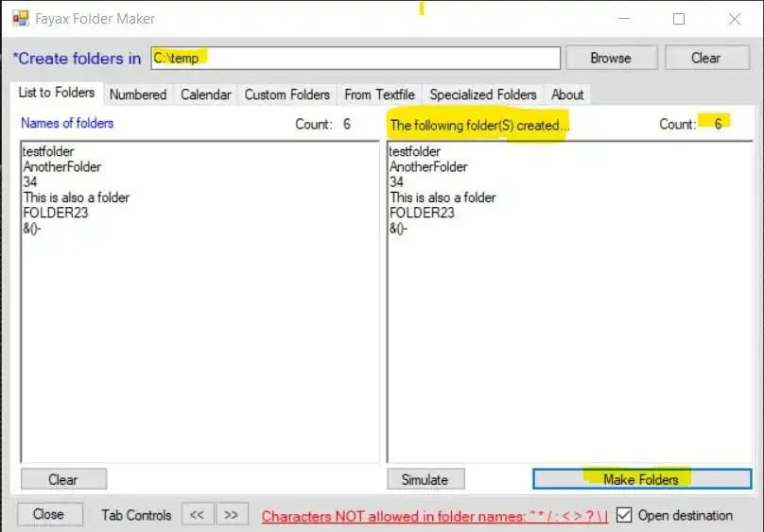Click the Clear button beside Browse
764x532 pixels.
(706, 59)
